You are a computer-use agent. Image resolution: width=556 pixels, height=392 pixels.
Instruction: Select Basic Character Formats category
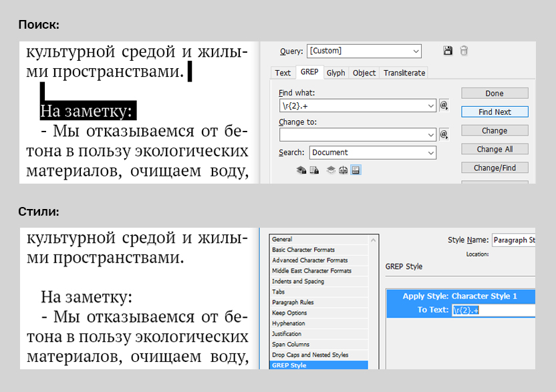[319, 250]
